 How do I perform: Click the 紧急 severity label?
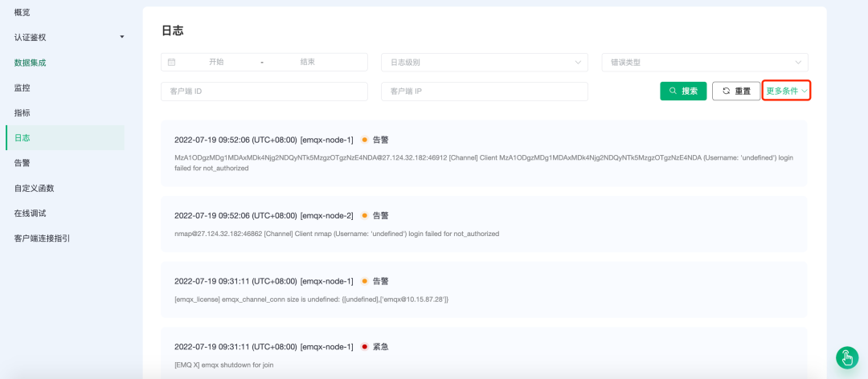click(x=381, y=347)
